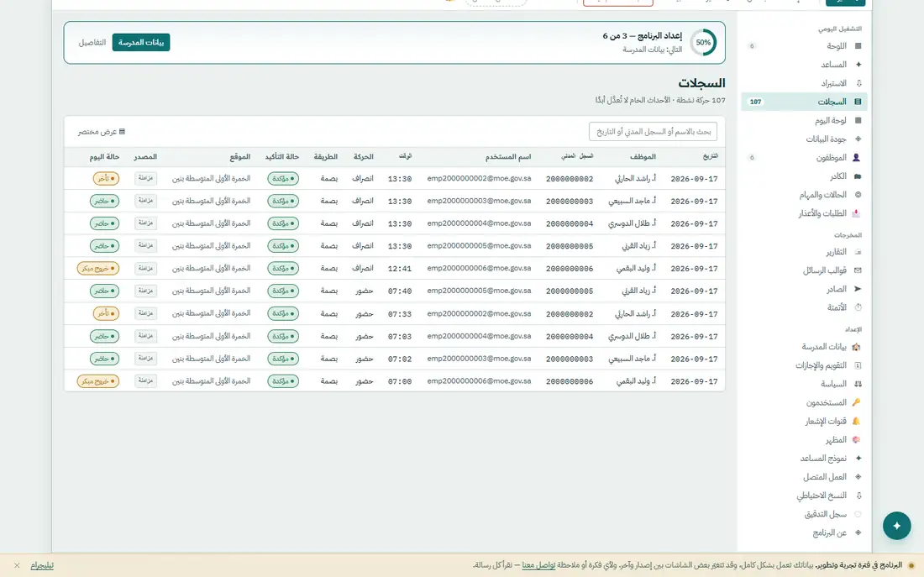
Task: Open the اللوحة dashboard icon in sidebar
Action: [x=858, y=46]
